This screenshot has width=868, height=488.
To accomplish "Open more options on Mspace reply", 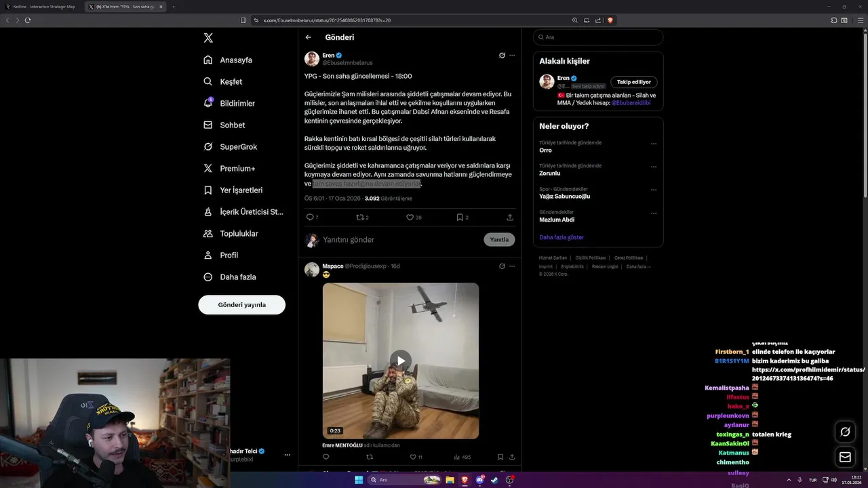I will click(x=512, y=266).
